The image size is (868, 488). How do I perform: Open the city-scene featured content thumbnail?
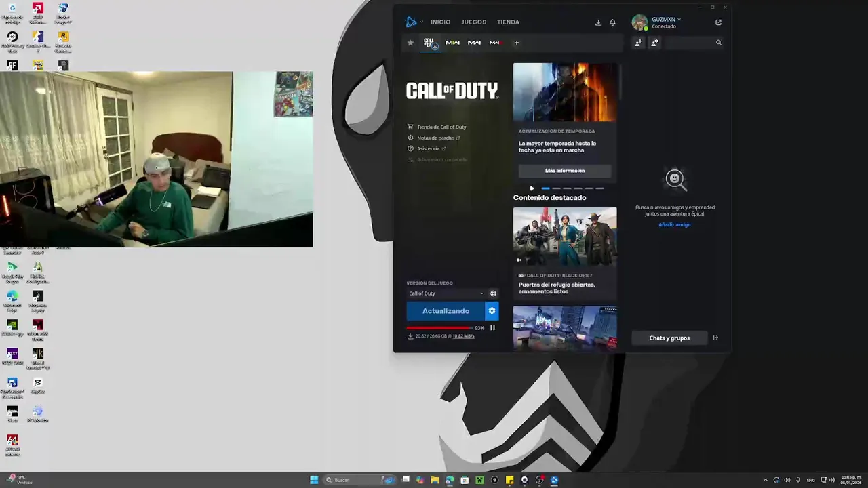565,328
